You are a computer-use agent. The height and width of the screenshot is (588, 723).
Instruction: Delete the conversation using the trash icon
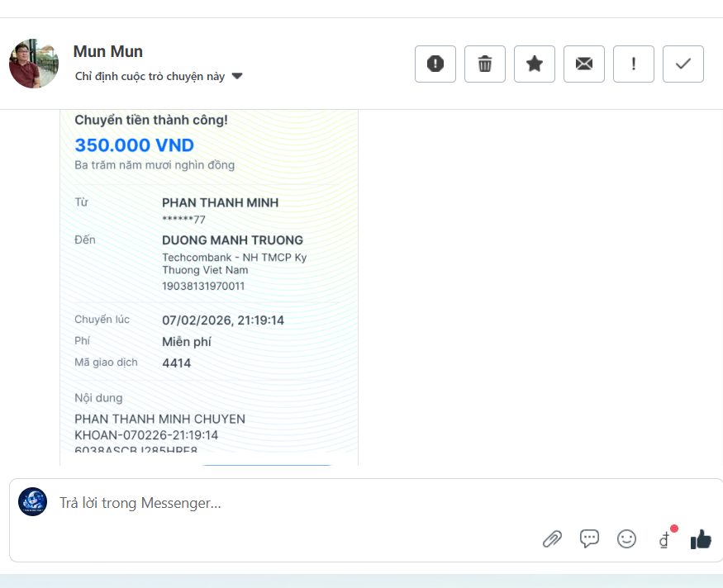point(484,64)
